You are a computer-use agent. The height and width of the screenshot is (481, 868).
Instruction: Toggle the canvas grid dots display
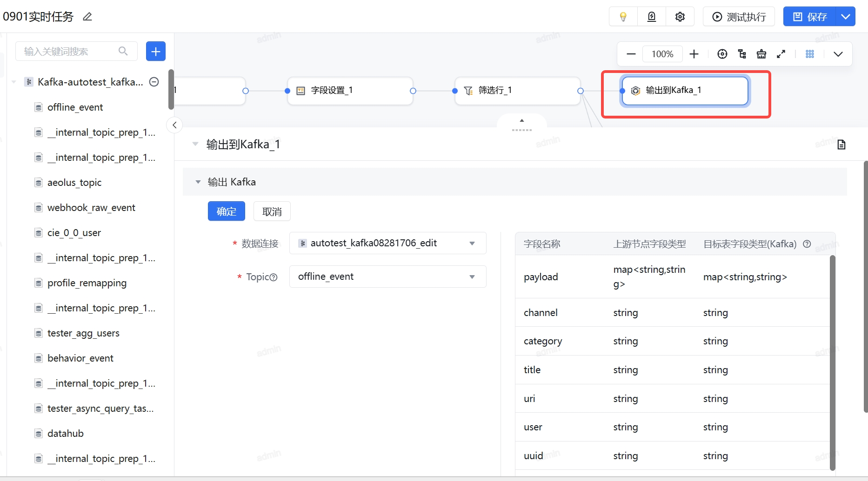810,54
